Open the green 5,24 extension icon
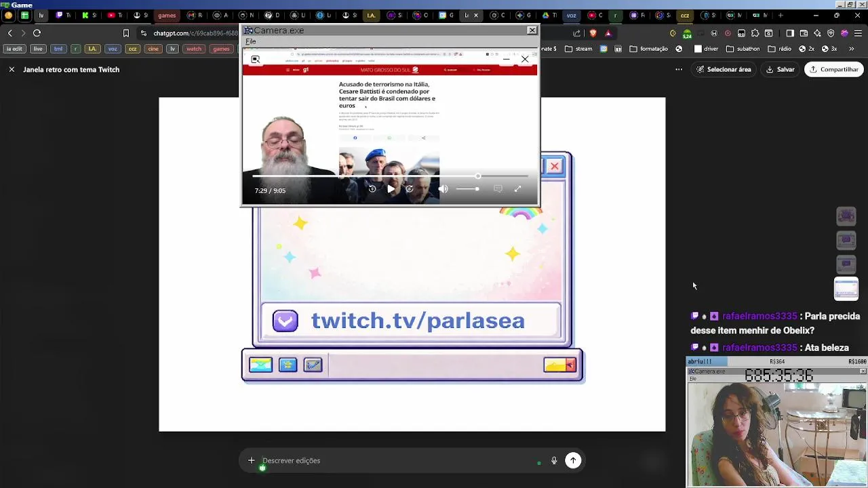868x488 pixels. click(x=687, y=33)
